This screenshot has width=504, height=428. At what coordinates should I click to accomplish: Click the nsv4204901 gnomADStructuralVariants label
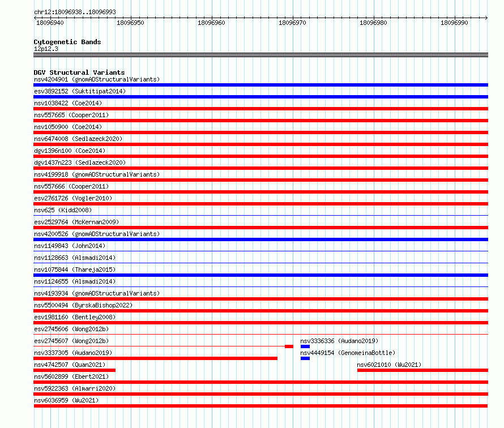(97, 79)
